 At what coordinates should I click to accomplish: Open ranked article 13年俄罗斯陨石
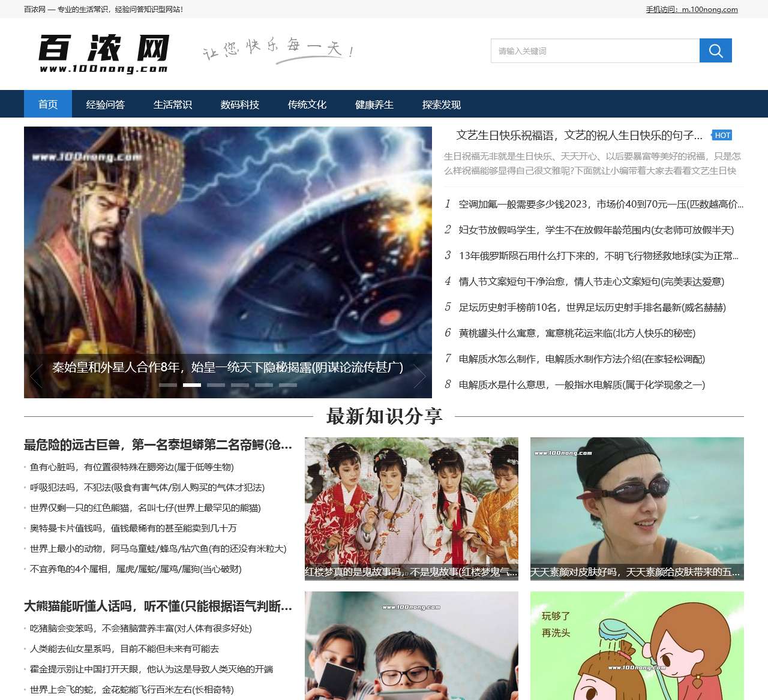(598, 256)
